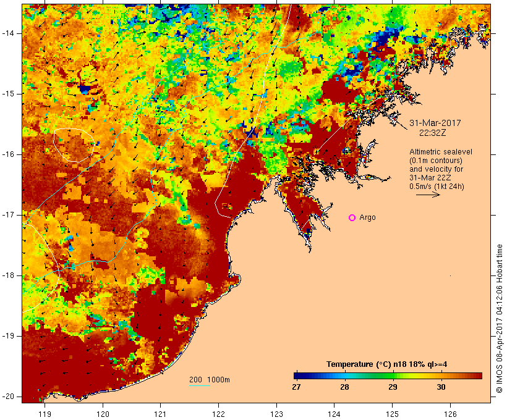Click the '200 1000m' bathymetry legend text

coord(210,380)
